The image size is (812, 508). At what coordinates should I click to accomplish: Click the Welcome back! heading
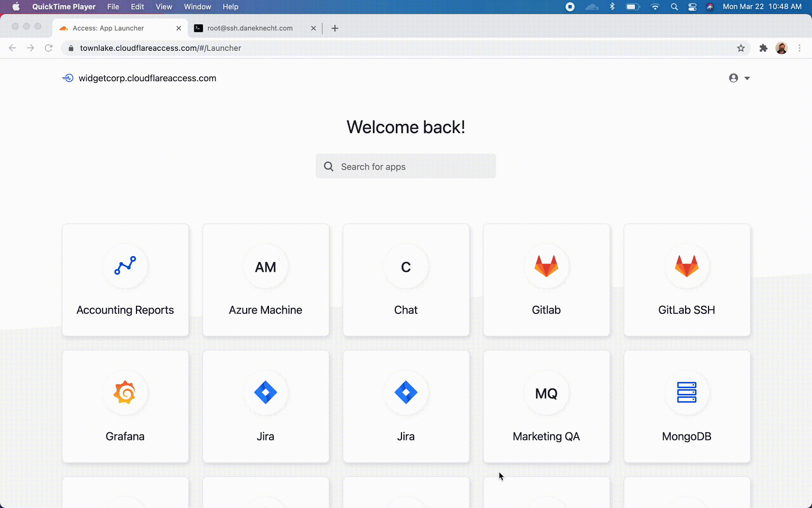406,127
